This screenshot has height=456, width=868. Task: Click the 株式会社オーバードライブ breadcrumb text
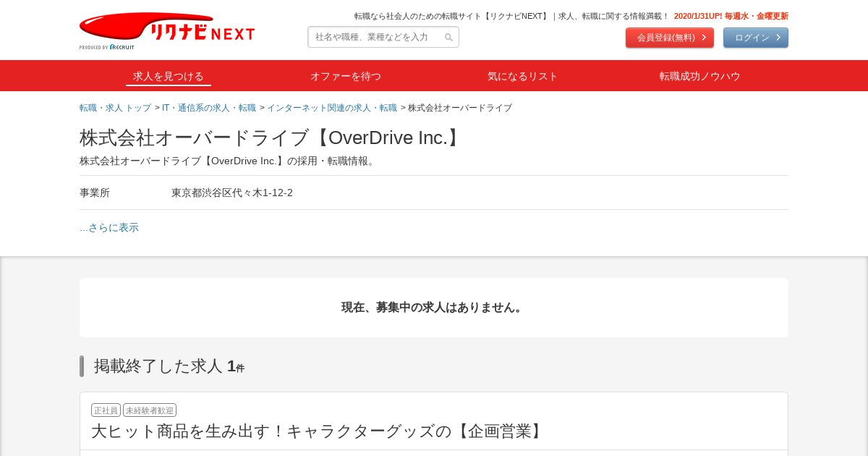460,108
